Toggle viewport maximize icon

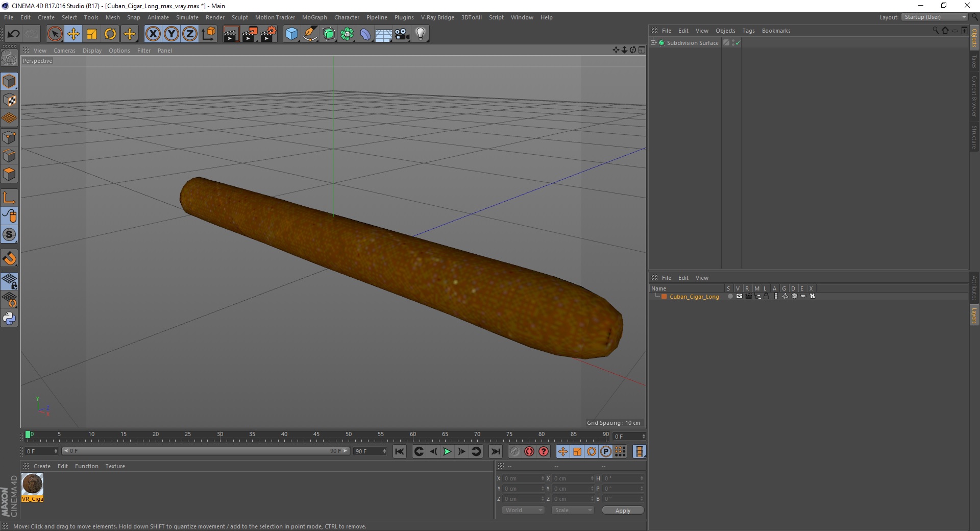642,50
